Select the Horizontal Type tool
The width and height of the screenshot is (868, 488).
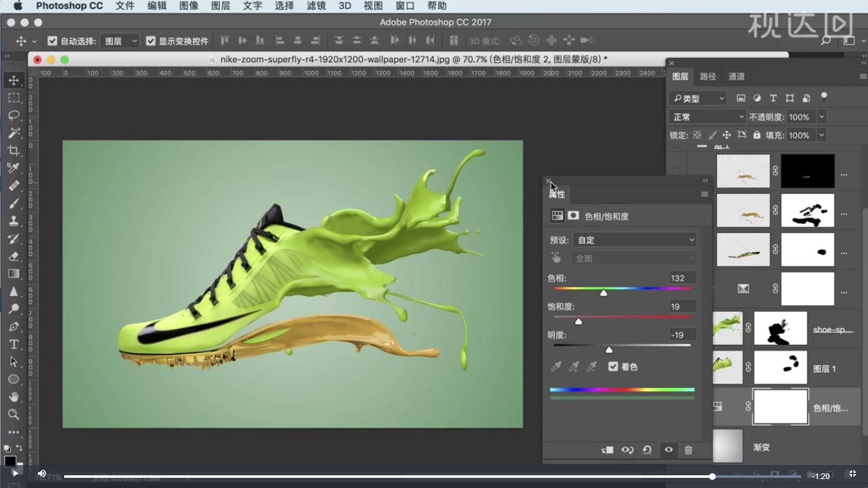pos(13,344)
